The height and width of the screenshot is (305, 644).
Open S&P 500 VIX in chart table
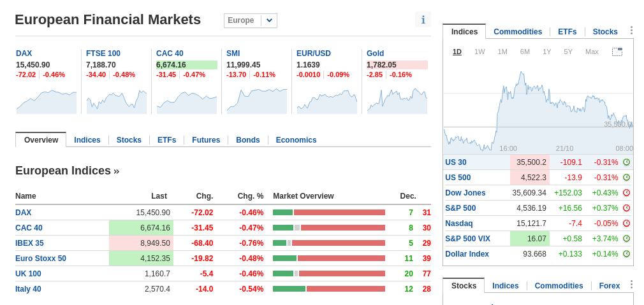tap(467, 239)
